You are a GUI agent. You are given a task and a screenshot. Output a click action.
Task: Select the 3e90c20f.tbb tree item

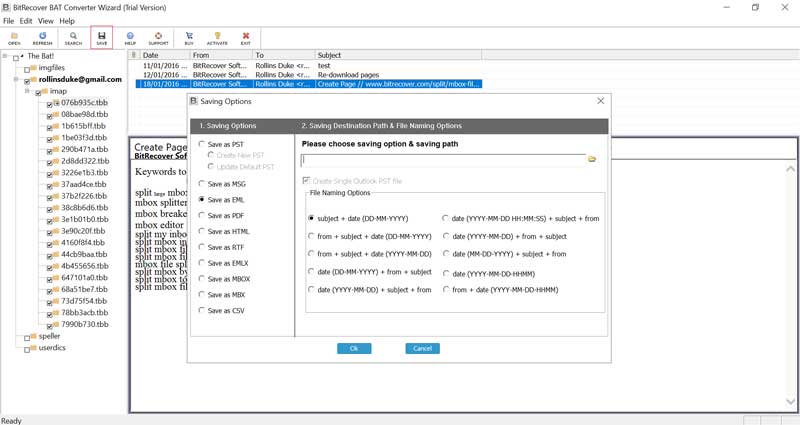click(x=83, y=231)
